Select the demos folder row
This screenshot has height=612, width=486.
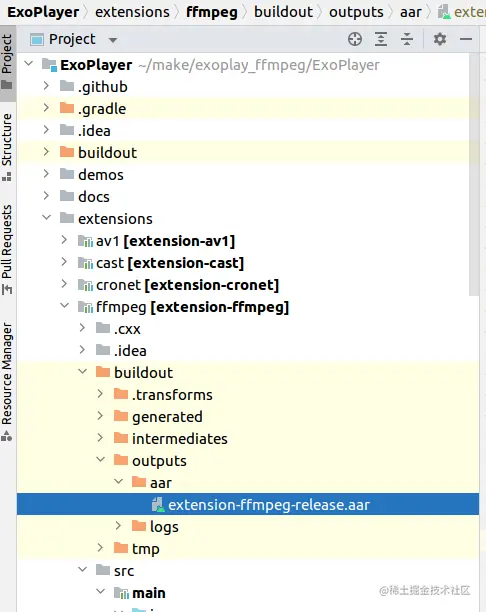[243, 174]
